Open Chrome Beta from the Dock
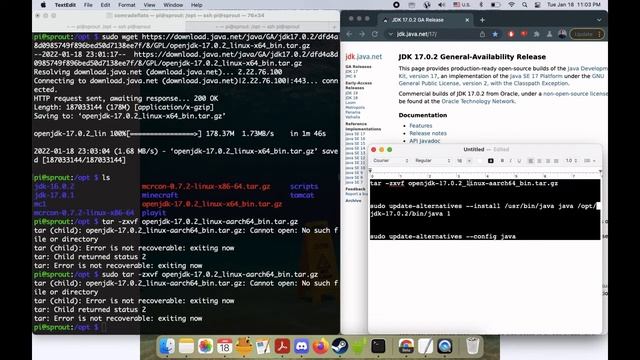The image size is (640, 360). 406,346
